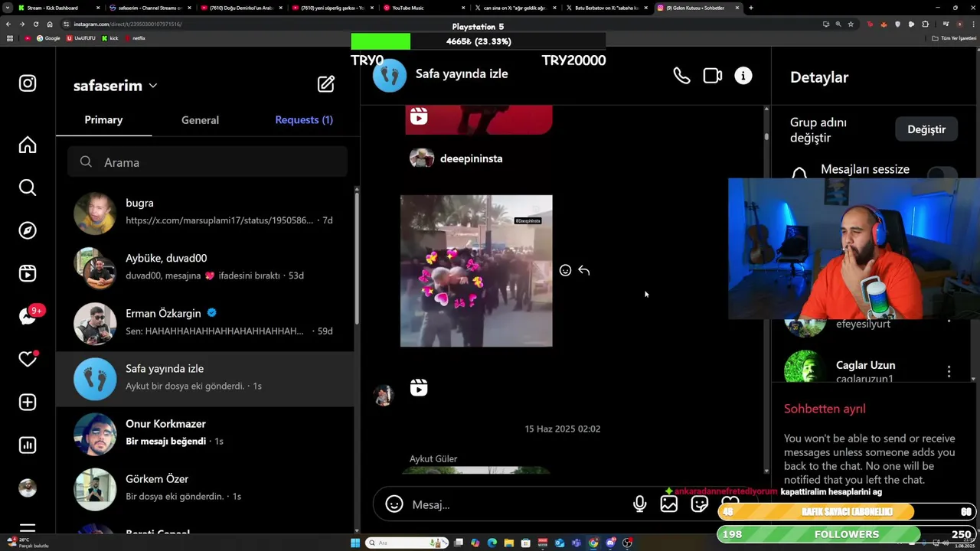
Task: Open the Dashboard bar-chart icon in sidebar
Action: tap(28, 445)
